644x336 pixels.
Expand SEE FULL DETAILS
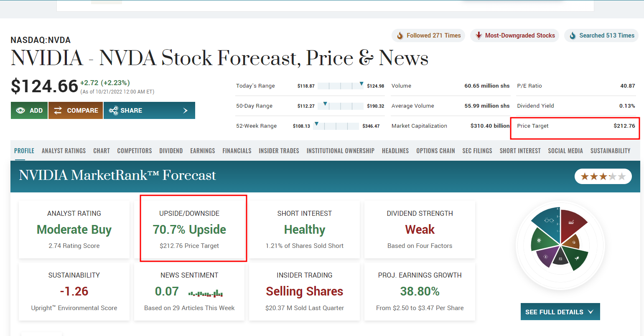pos(560,312)
